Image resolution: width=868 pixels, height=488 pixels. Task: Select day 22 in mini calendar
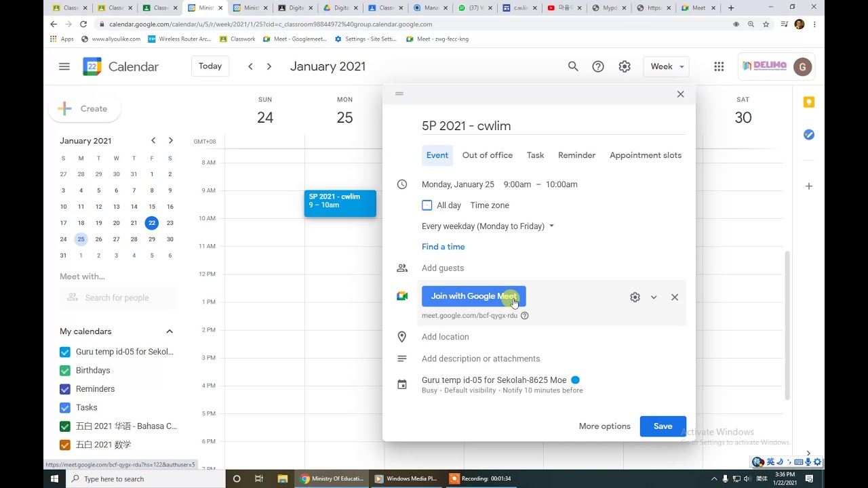[x=152, y=222]
